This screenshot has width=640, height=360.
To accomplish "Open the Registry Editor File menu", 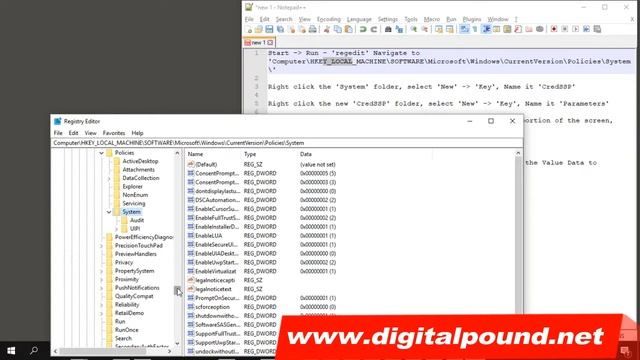I will click(58, 133).
